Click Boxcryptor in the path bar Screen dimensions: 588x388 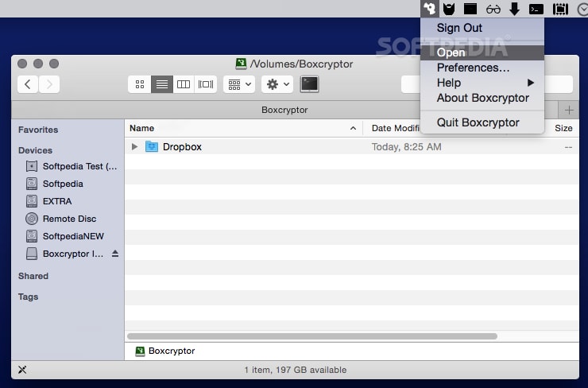pos(165,351)
